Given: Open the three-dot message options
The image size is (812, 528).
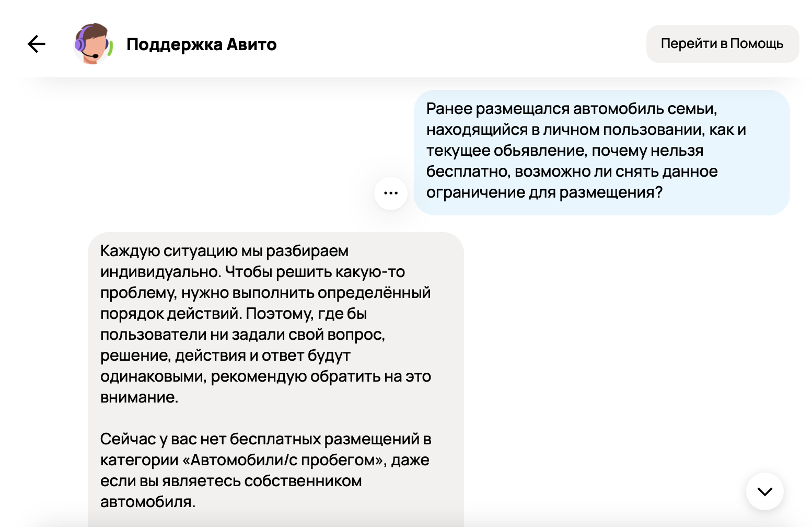Looking at the screenshot, I should coord(391,193).
